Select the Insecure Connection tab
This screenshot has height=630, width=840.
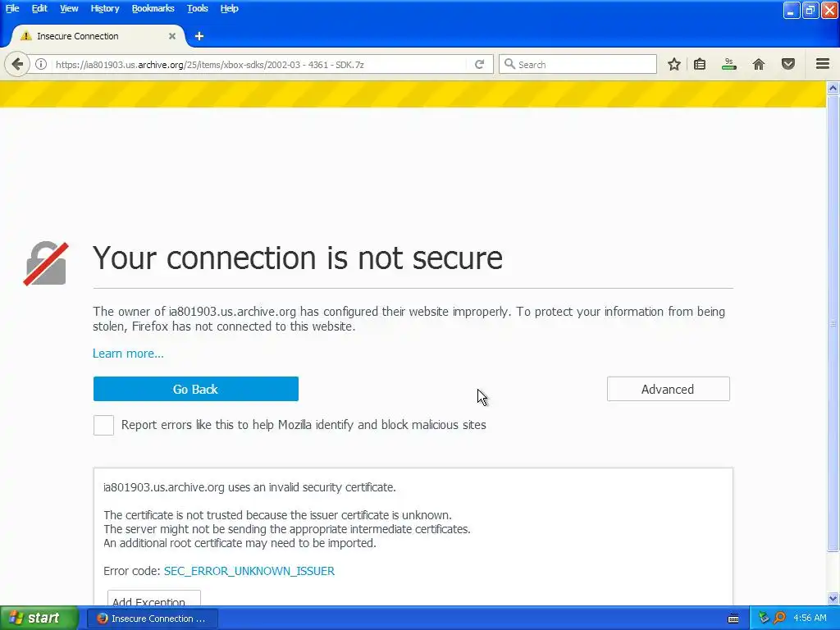click(98, 36)
